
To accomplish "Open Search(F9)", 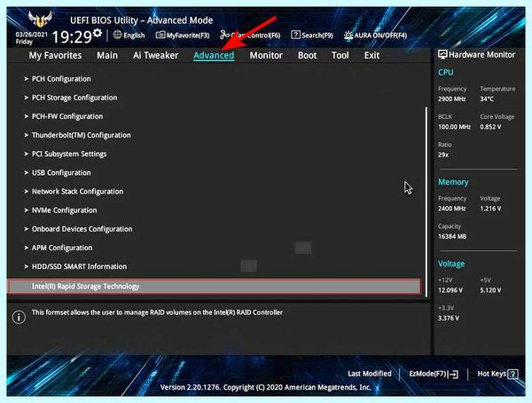I will (x=312, y=35).
